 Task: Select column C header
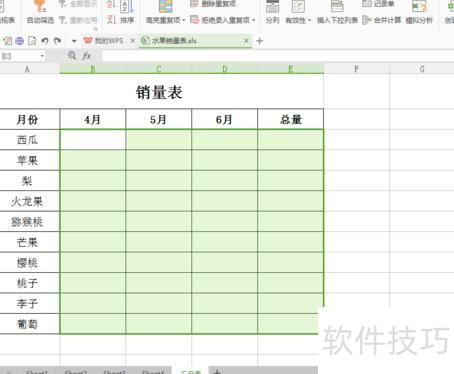click(x=159, y=69)
